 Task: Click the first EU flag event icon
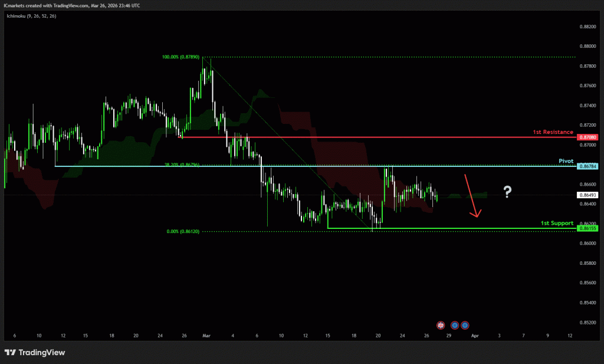(455, 325)
